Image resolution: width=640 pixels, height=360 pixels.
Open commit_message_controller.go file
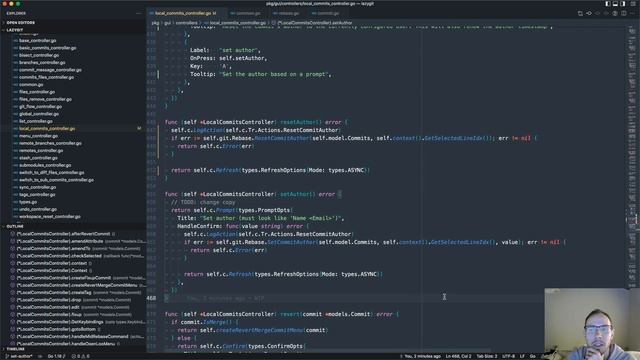pyautogui.click(x=50, y=70)
